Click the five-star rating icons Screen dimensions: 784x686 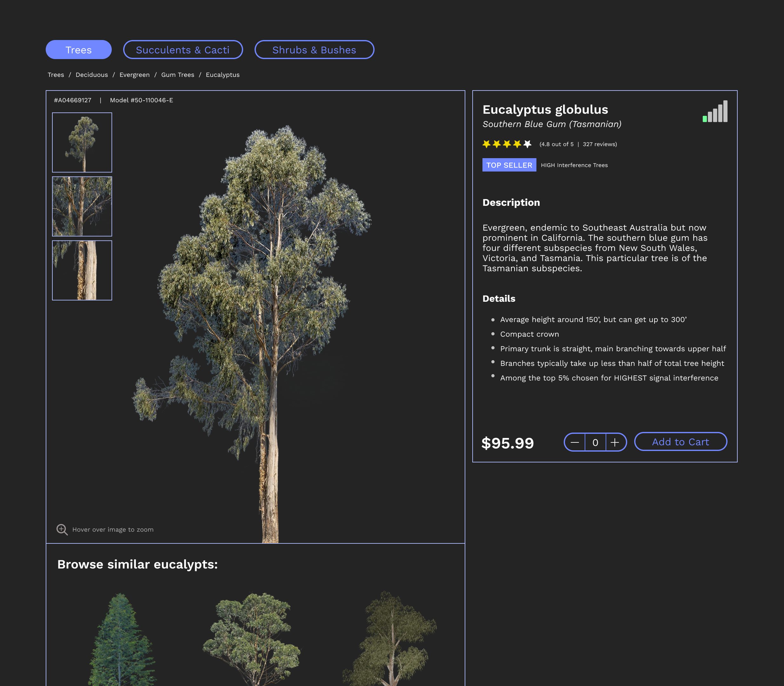[507, 144]
